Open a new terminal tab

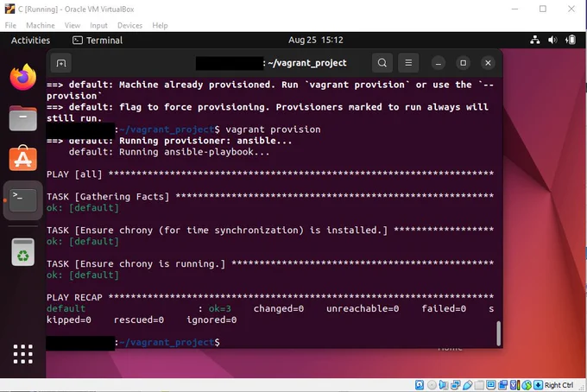(61, 63)
